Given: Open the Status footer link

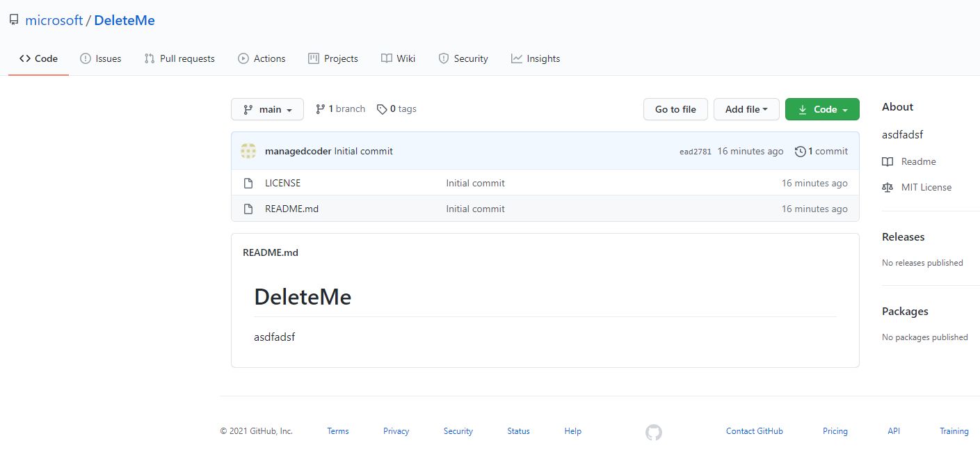Looking at the screenshot, I should (519, 431).
